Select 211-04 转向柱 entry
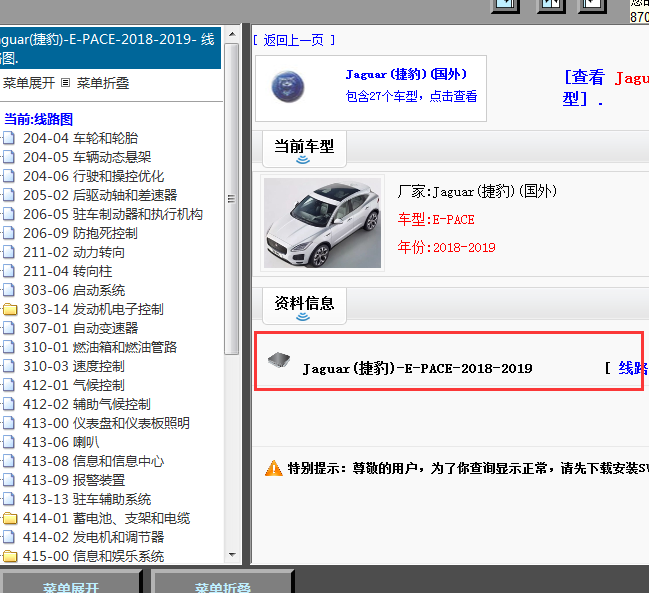The width and height of the screenshot is (649, 593). pos(67,271)
